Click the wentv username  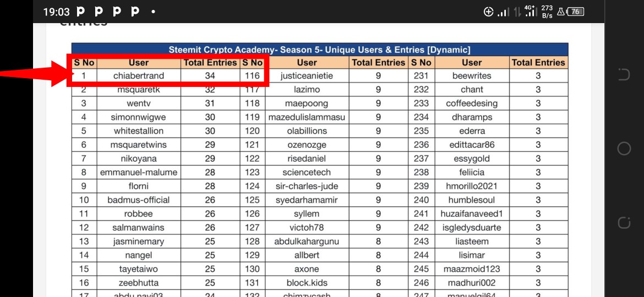click(x=138, y=103)
